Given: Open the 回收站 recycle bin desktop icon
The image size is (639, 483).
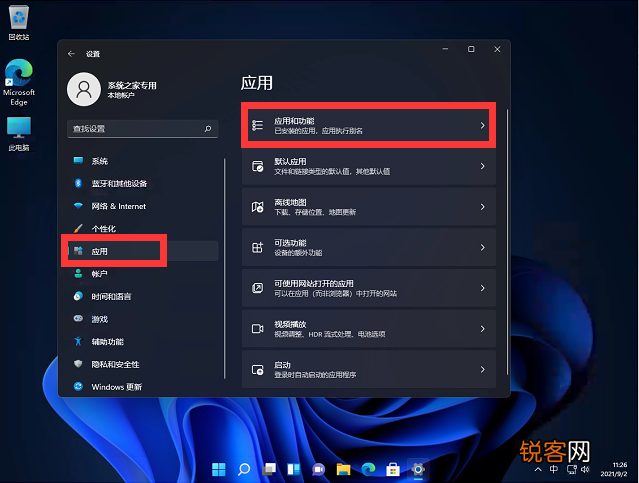Looking at the screenshot, I should click(x=19, y=22).
